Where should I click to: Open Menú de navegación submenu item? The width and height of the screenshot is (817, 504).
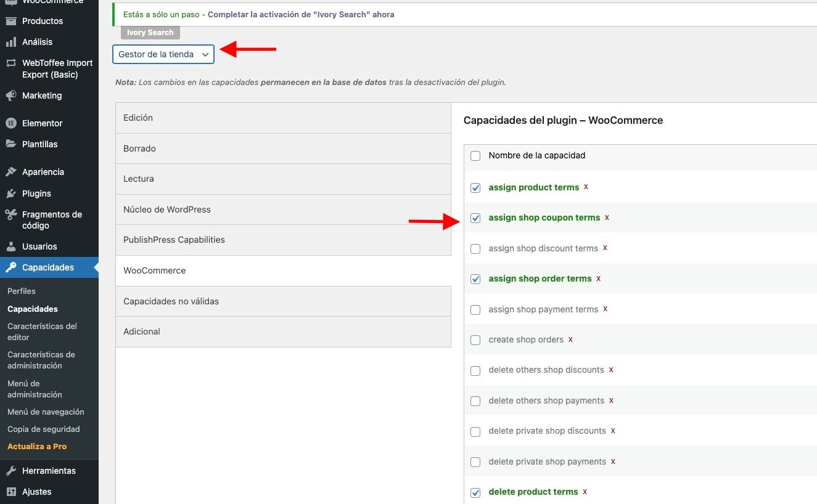[46, 412]
